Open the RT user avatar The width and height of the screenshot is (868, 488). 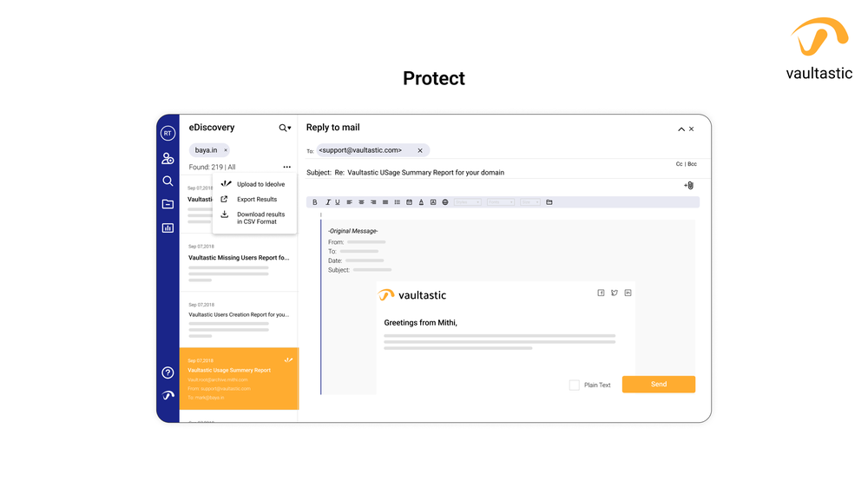tap(168, 133)
